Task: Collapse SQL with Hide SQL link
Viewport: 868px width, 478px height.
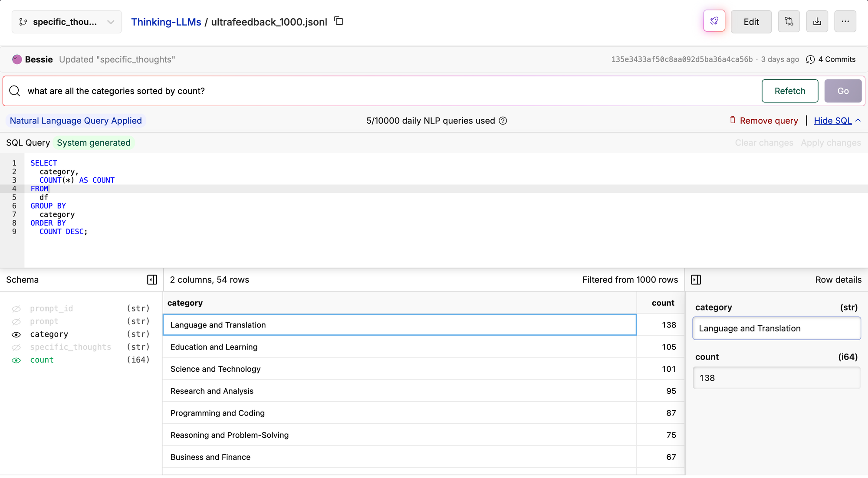Action: click(832, 121)
